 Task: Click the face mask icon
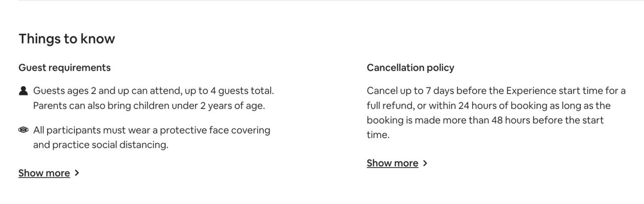(23, 130)
